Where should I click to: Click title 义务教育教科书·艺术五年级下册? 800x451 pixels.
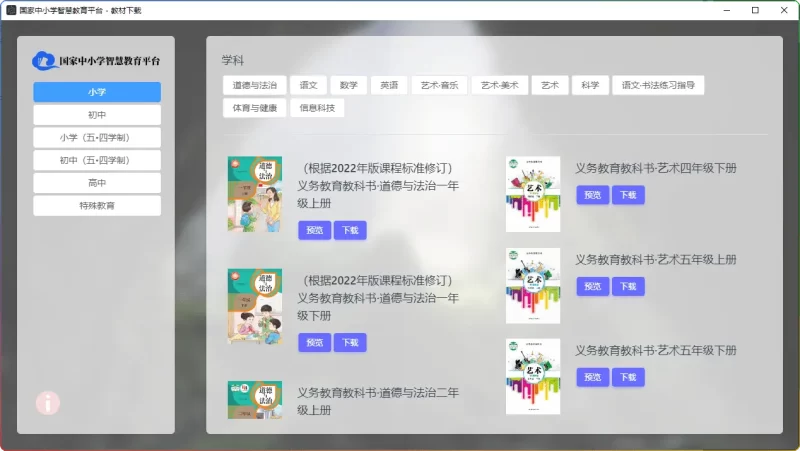coord(656,350)
